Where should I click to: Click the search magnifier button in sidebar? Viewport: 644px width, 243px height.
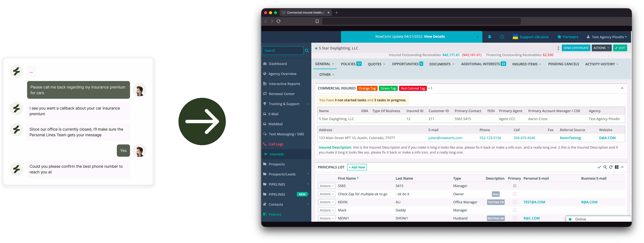(307, 51)
